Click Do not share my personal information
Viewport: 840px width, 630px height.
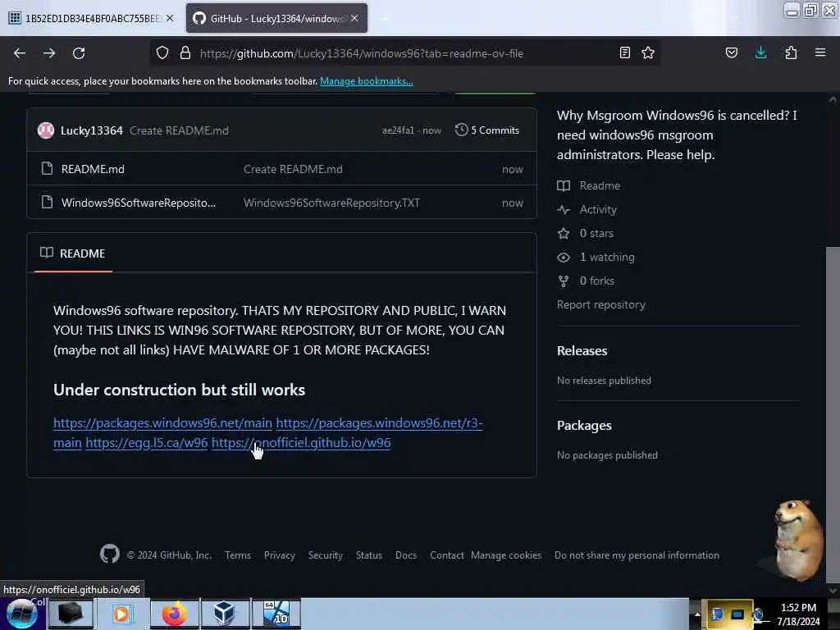[637, 555]
